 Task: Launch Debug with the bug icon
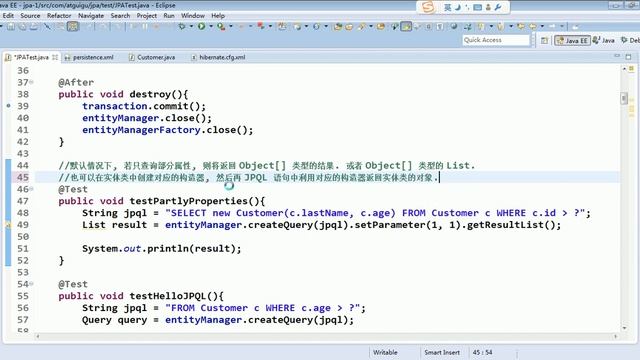click(182, 27)
